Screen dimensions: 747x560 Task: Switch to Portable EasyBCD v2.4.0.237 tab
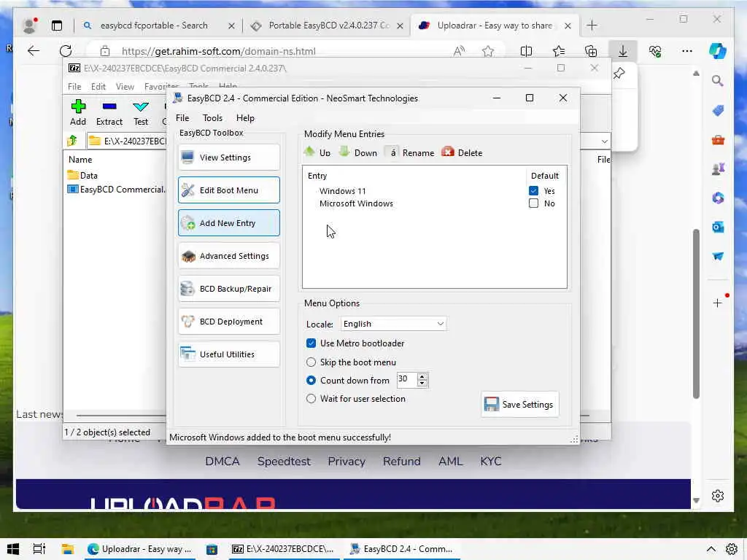pyautogui.click(x=328, y=26)
